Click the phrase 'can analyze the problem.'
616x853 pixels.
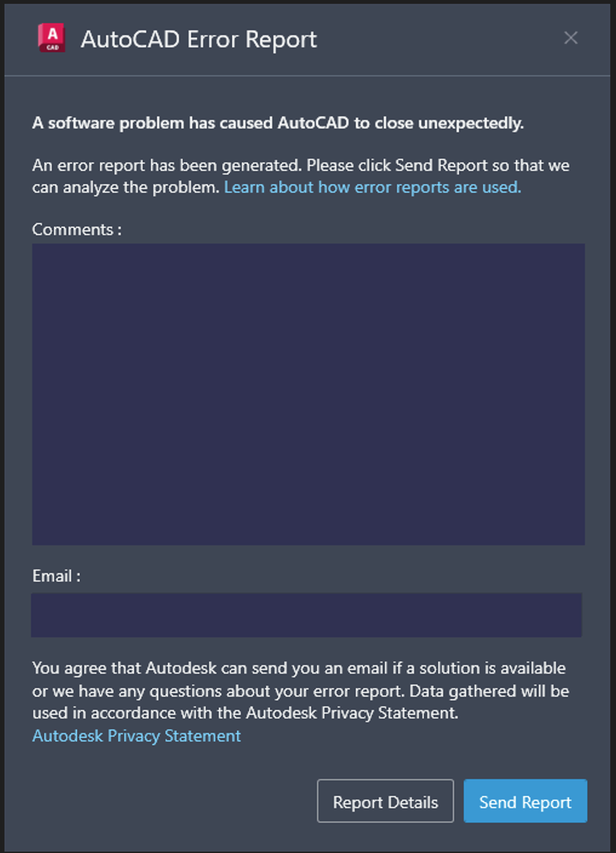click(126, 187)
